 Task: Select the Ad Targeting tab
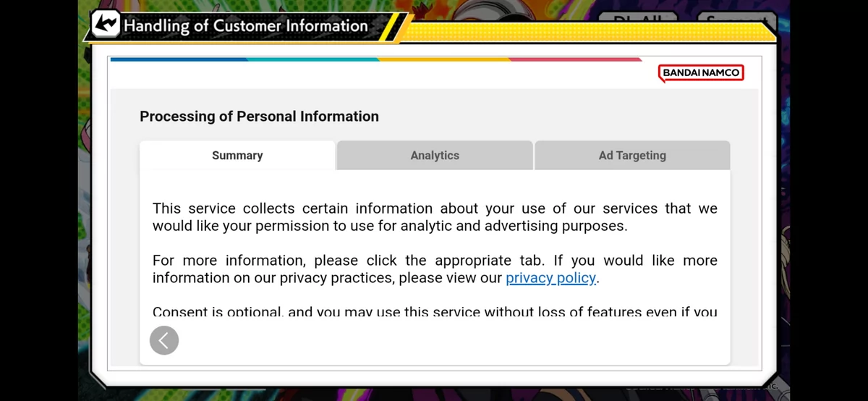pos(632,155)
